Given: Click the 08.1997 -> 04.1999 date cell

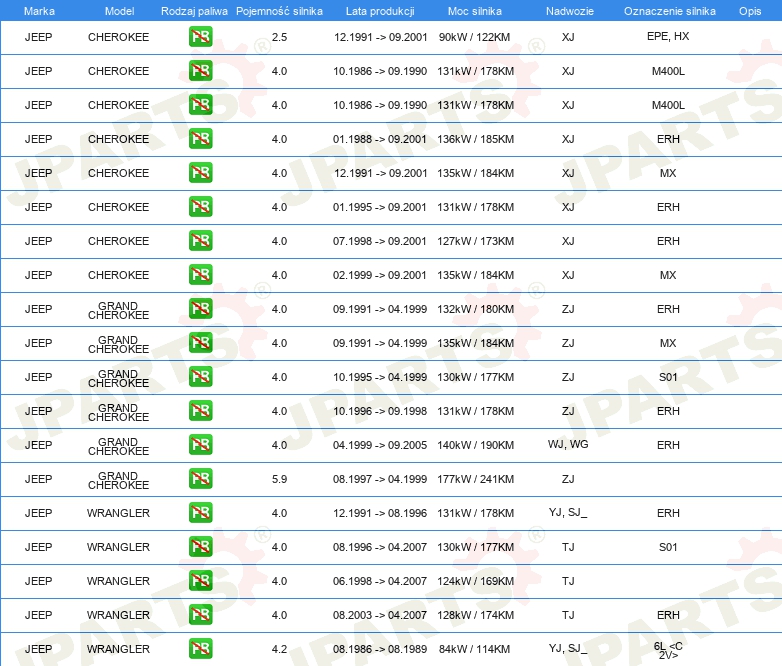Looking at the screenshot, I should pos(380,479).
